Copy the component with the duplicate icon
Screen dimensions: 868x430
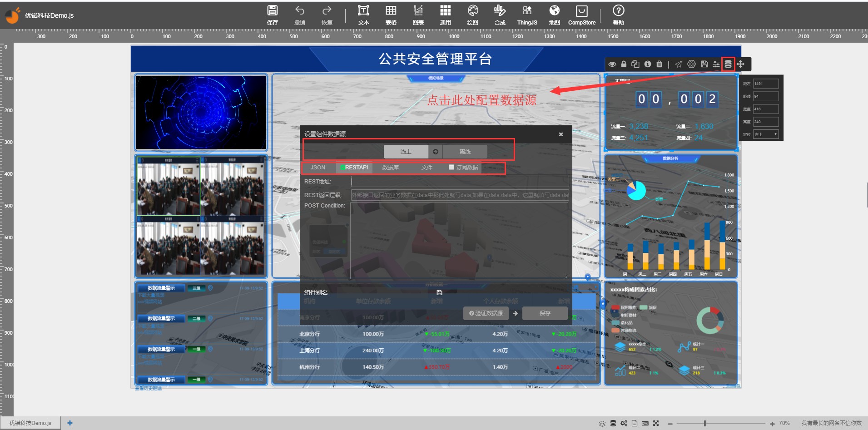[x=635, y=64]
